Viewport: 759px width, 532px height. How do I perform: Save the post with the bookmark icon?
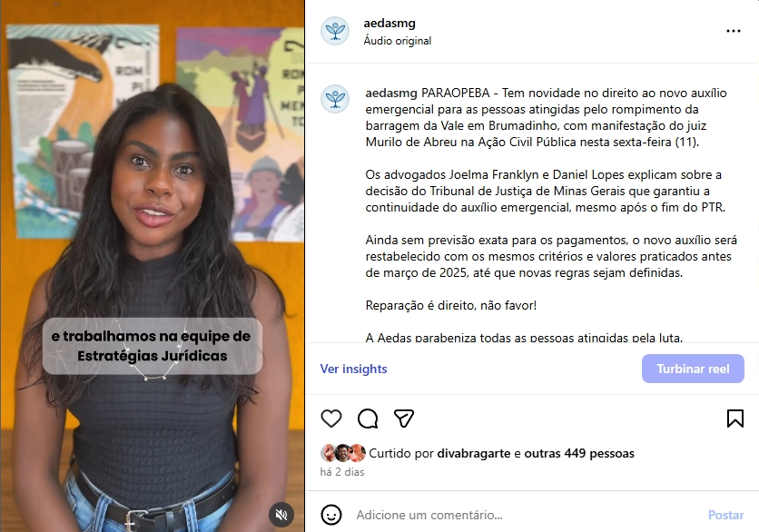tap(734, 419)
